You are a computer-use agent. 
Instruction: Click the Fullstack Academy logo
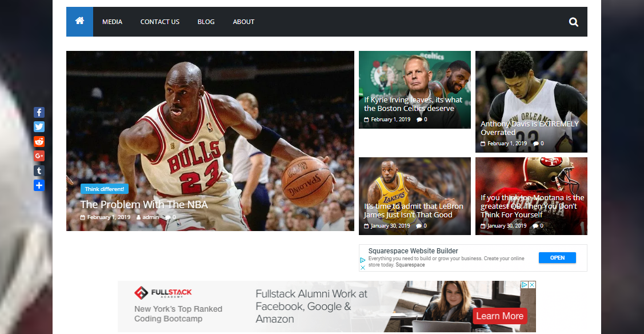coord(163,292)
